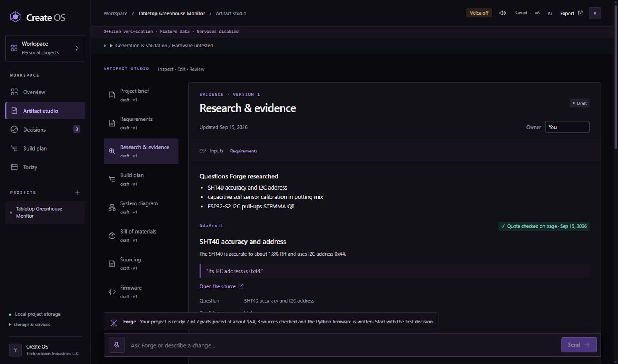Open Decisions in the sidebar
Viewport: 618px width, 364px height.
(45, 130)
